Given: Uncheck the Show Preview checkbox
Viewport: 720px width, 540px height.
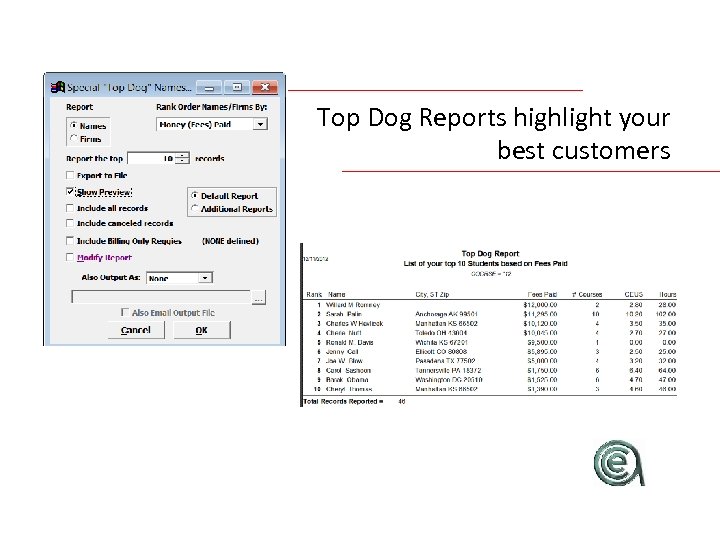Looking at the screenshot, I should click(x=70, y=191).
